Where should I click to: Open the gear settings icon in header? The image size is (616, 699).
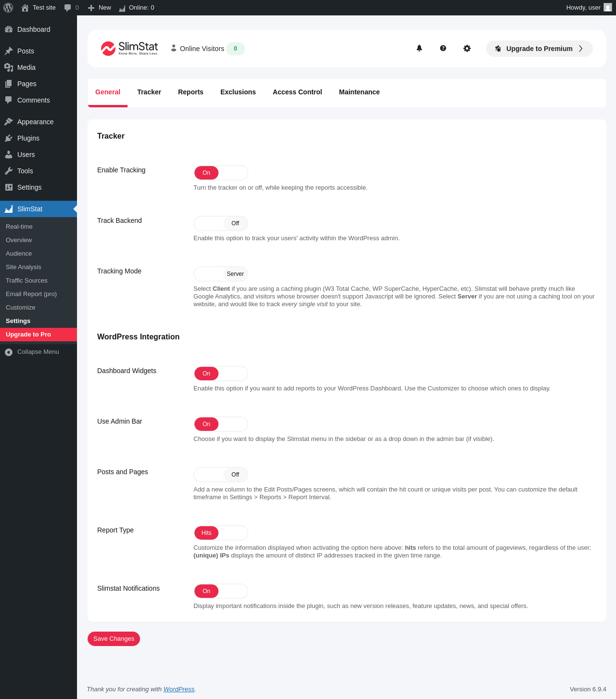[x=467, y=48]
